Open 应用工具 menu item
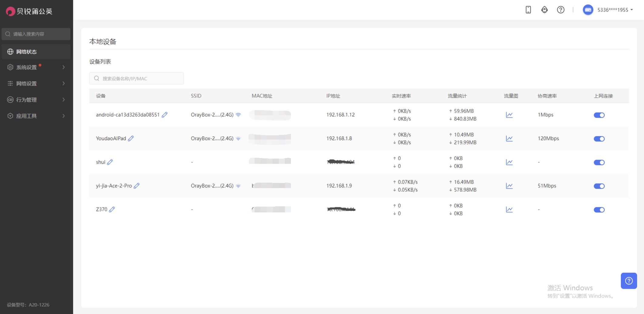This screenshot has height=314, width=644. pyautogui.click(x=36, y=116)
